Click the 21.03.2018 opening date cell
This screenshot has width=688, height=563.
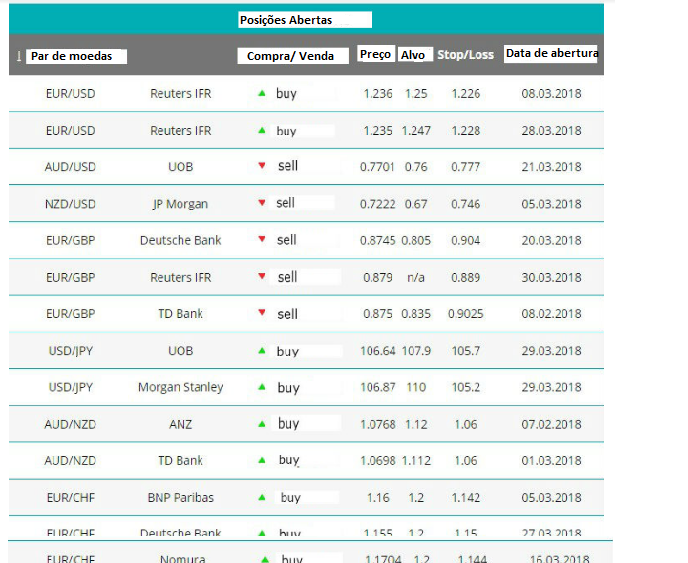coord(551,167)
